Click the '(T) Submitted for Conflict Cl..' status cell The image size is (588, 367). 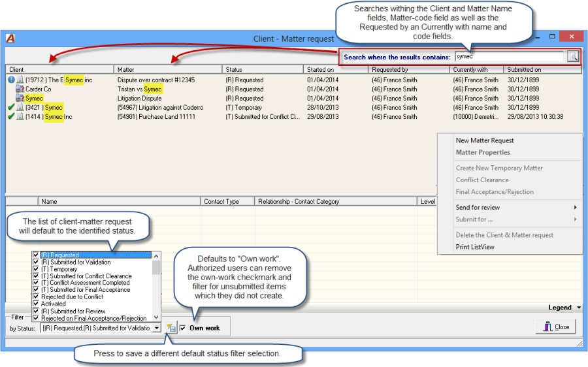click(x=263, y=117)
